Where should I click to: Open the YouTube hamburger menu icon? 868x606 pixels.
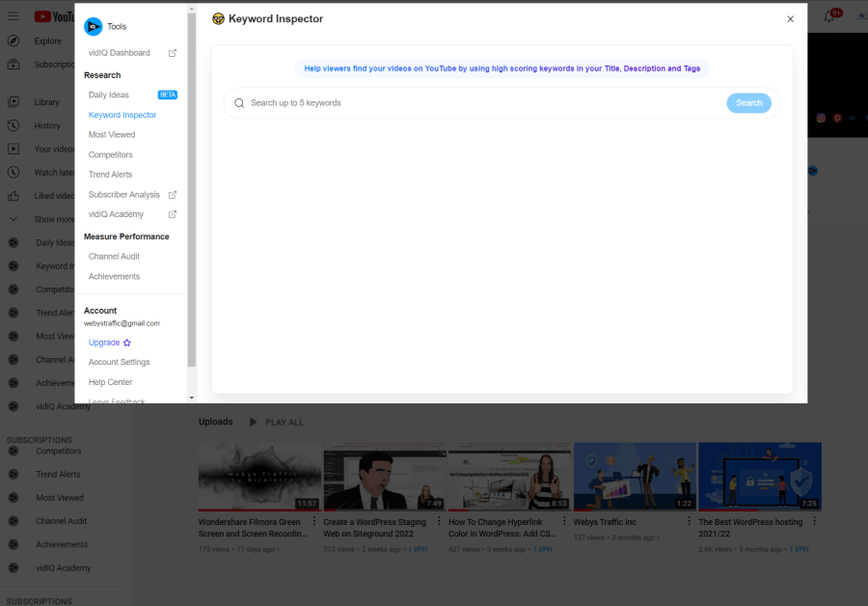pyautogui.click(x=14, y=16)
